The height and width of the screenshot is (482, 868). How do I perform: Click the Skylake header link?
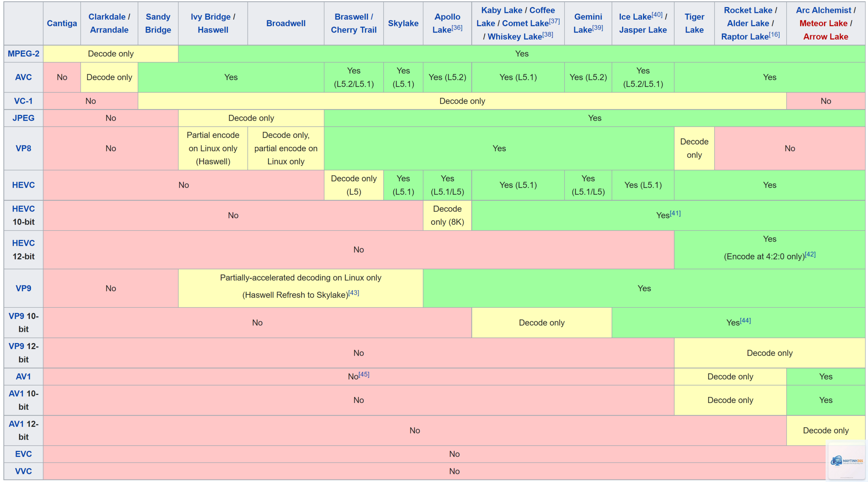tap(403, 23)
